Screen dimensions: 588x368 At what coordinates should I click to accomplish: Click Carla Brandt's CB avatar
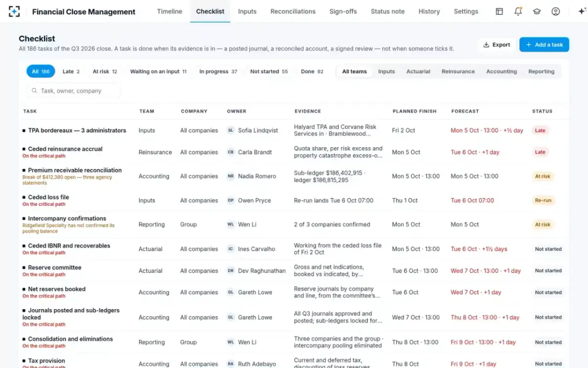[230, 152]
